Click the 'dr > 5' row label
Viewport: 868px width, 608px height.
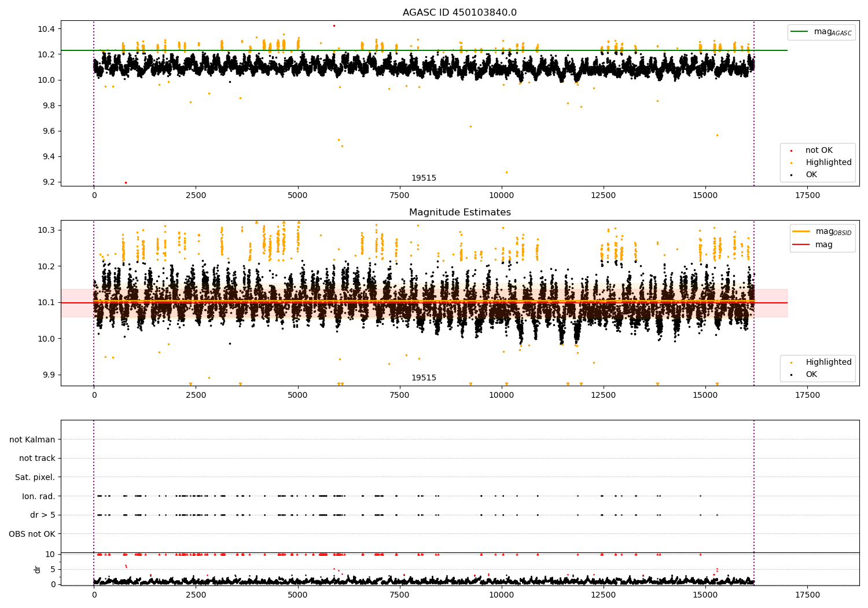tap(43, 515)
